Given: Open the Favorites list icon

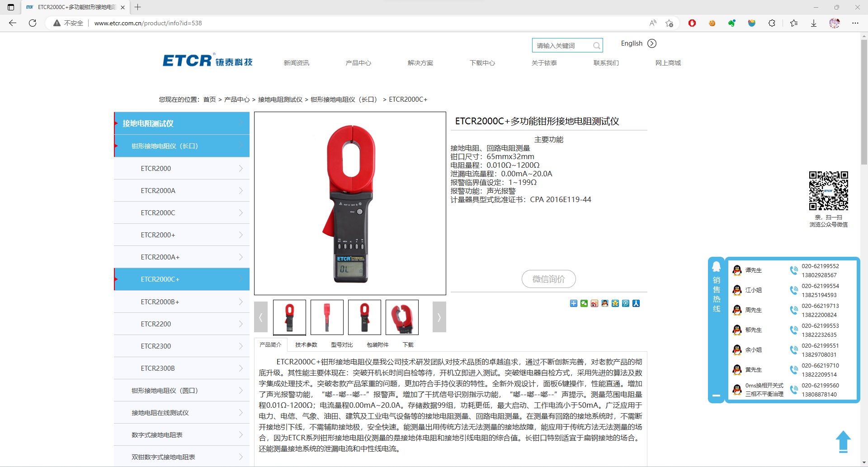Looking at the screenshot, I should pyautogui.click(x=794, y=23).
